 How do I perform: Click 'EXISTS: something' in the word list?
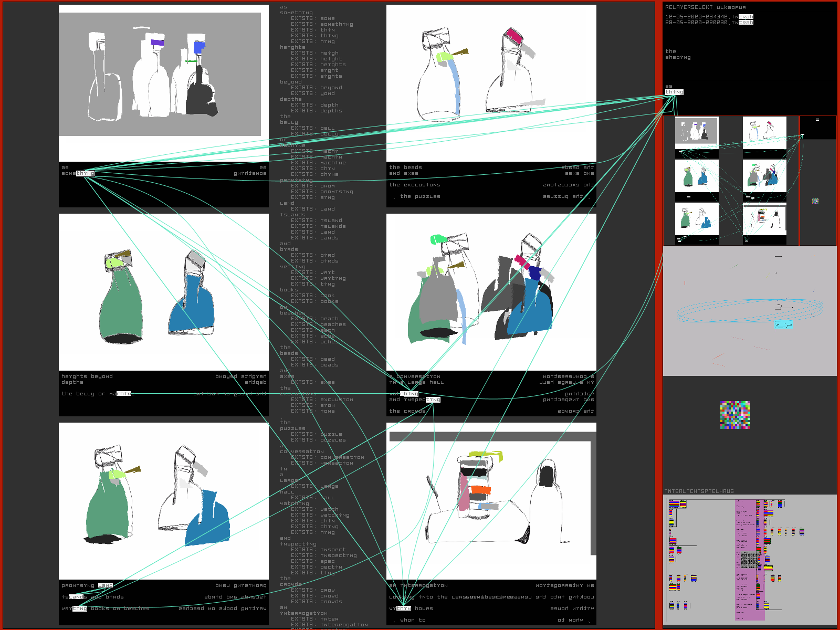(x=322, y=24)
